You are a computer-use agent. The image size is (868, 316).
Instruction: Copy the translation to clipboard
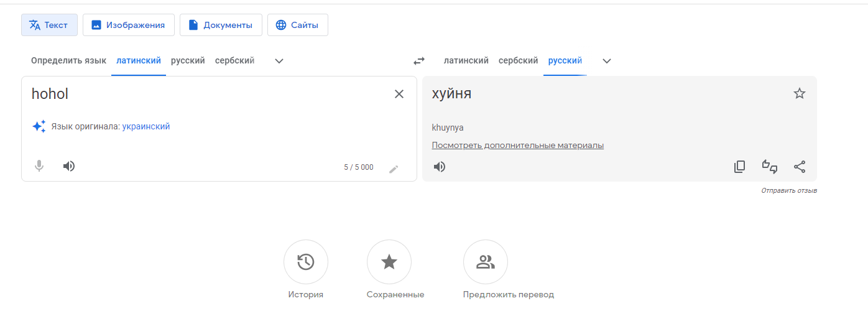click(x=739, y=167)
